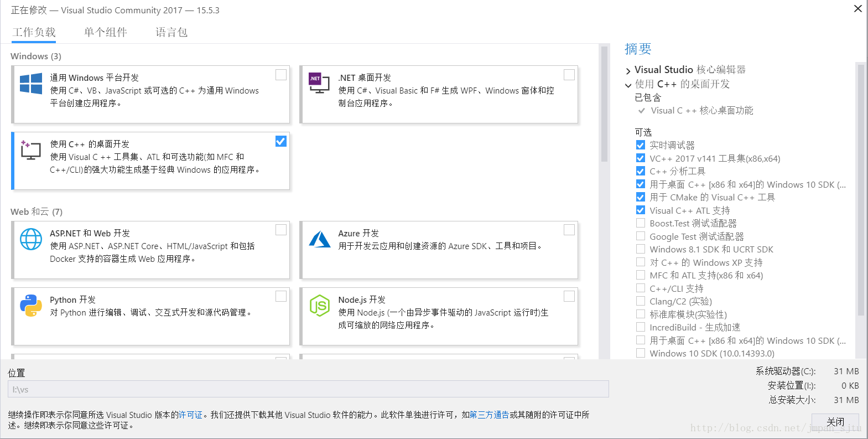Uncheck the 实时调试器 option
The image size is (868, 439).
pyautogui.click(x=641, y=145)
